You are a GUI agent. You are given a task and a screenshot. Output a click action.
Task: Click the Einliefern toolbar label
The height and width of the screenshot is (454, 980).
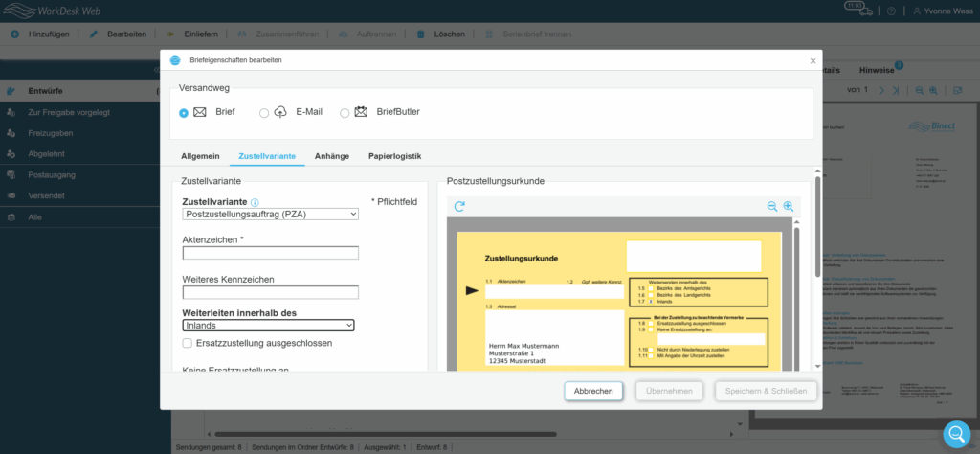pos(201,34)
